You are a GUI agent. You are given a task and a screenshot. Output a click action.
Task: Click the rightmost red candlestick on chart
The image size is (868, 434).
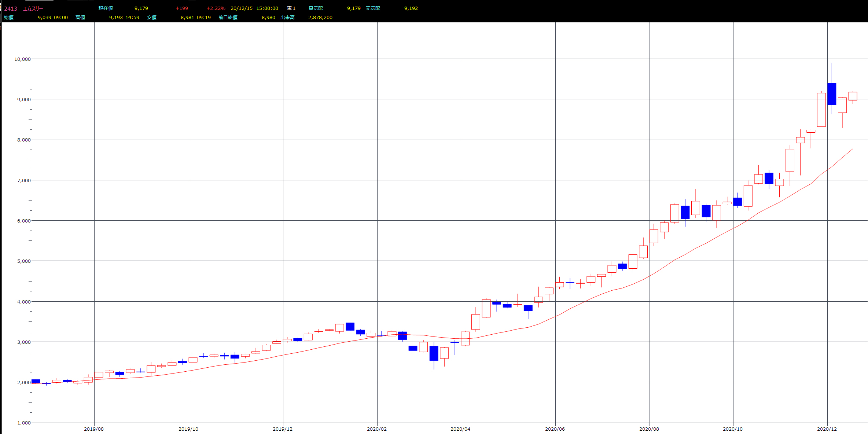tap(853, 96)
